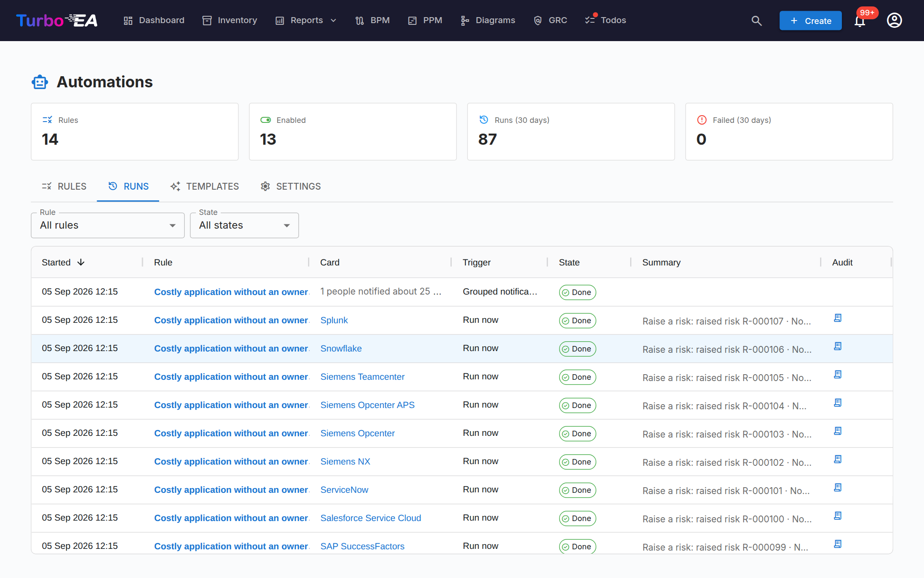Open audit log for Siemens Teamcenter run
The height and width of the screenshot is (578, 924).
tap(838, 375)
